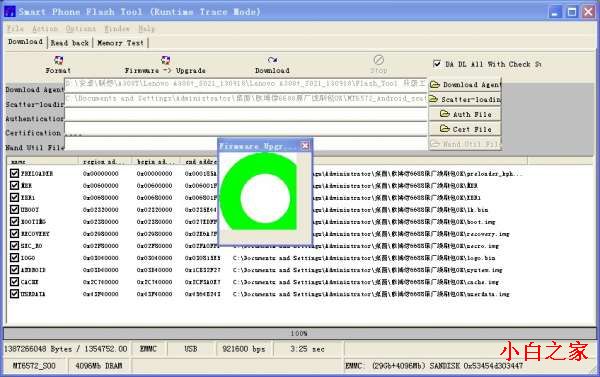Select the PRELOADER row name

click(x=37, y=174)
